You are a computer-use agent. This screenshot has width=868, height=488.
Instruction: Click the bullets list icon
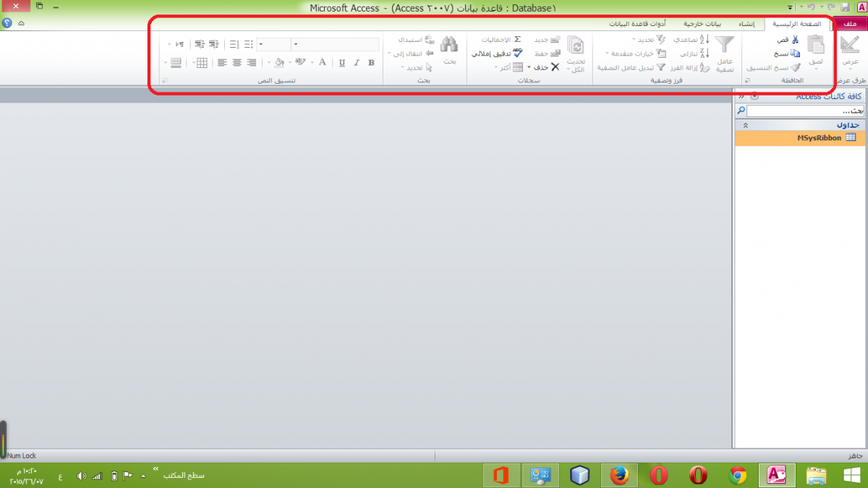point(248,44)
